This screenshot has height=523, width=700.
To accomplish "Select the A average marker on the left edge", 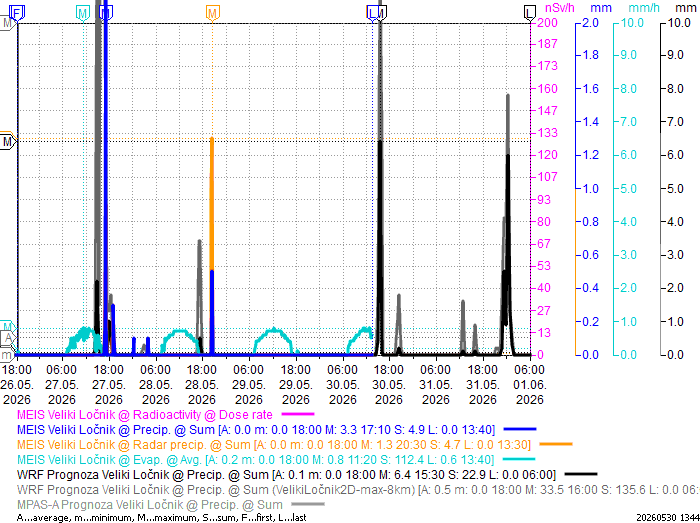I will (8, 338).
